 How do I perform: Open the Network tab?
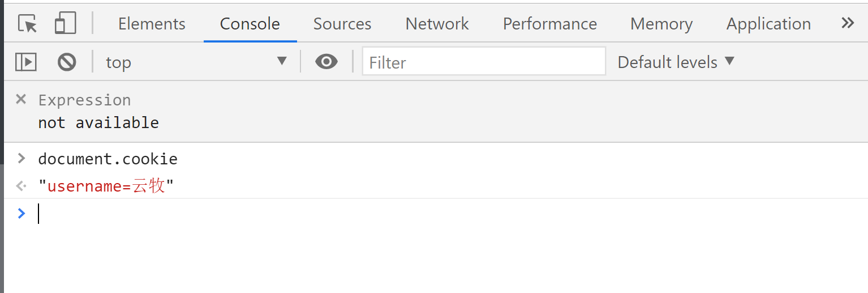437,24
